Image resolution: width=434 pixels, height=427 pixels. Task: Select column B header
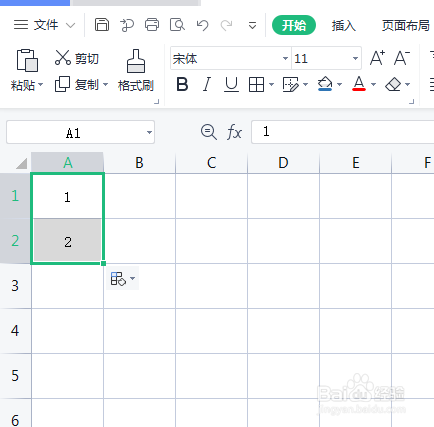pyautogui.click(x=139, y=163)
